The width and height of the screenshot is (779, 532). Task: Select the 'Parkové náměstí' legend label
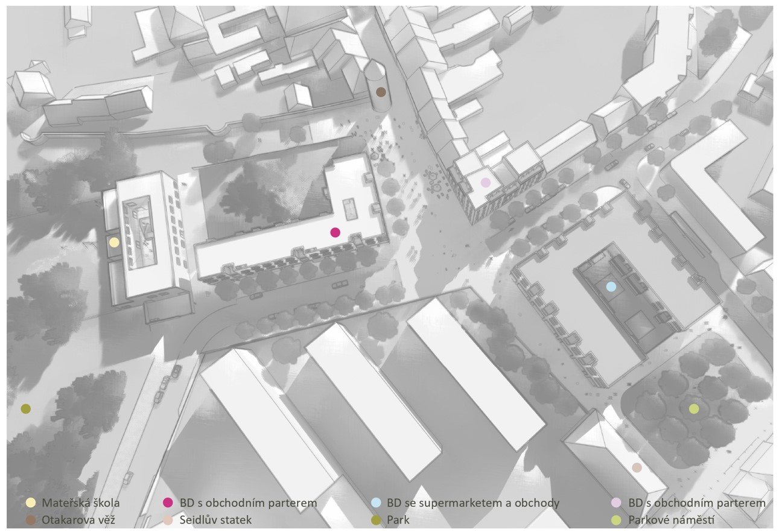672,519
